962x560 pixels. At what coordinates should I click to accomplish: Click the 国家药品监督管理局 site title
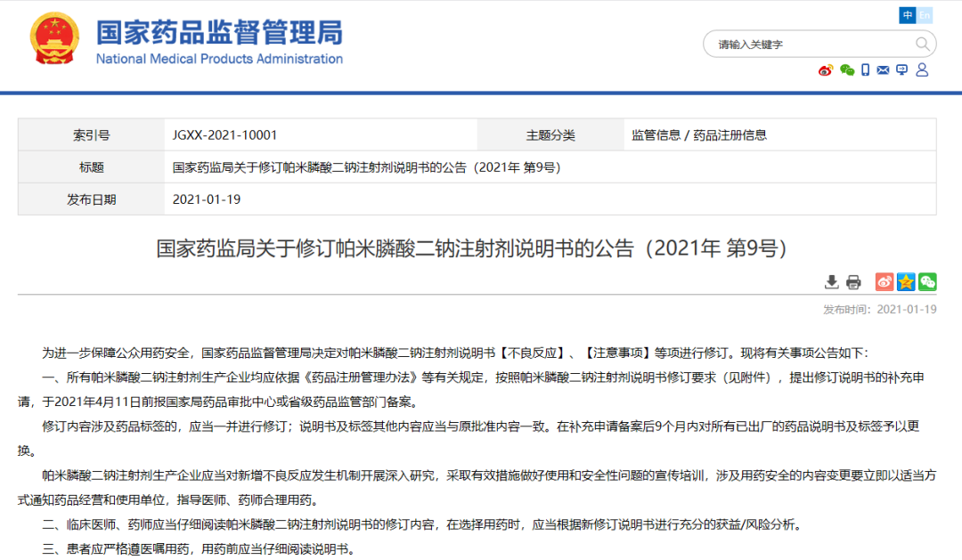point(219,33)
